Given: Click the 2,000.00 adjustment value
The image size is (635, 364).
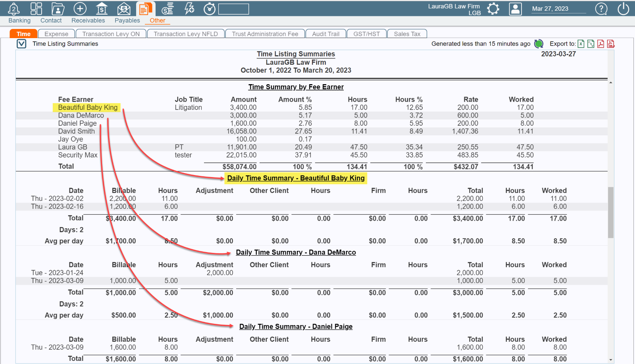Looking at the screenshot, I should point(220,273).
